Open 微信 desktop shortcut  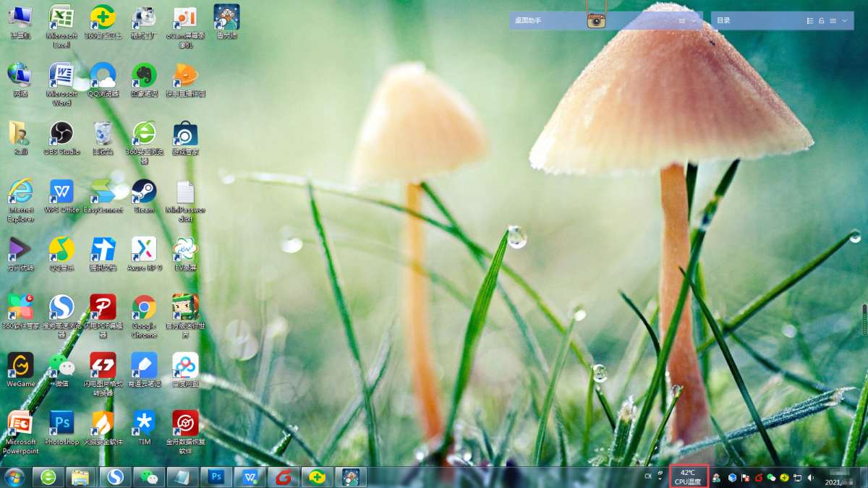[x=61, y=370]
